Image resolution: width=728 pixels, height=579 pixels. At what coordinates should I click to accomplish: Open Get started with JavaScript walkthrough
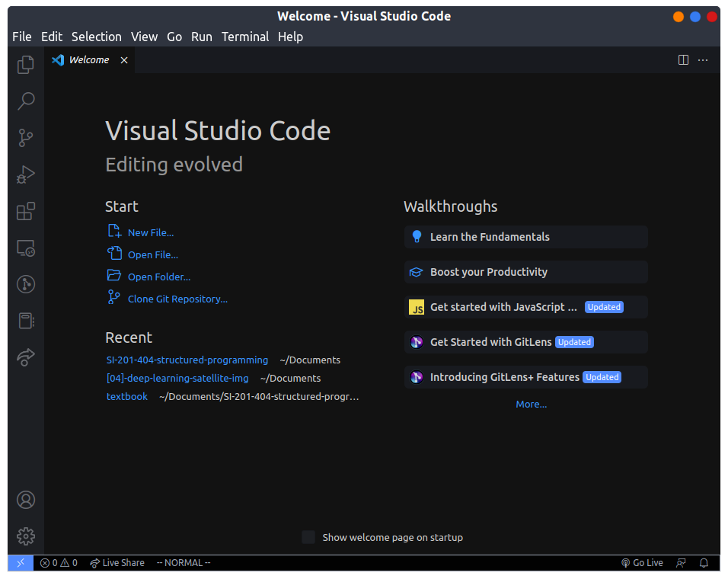click(x=526, y=307)
